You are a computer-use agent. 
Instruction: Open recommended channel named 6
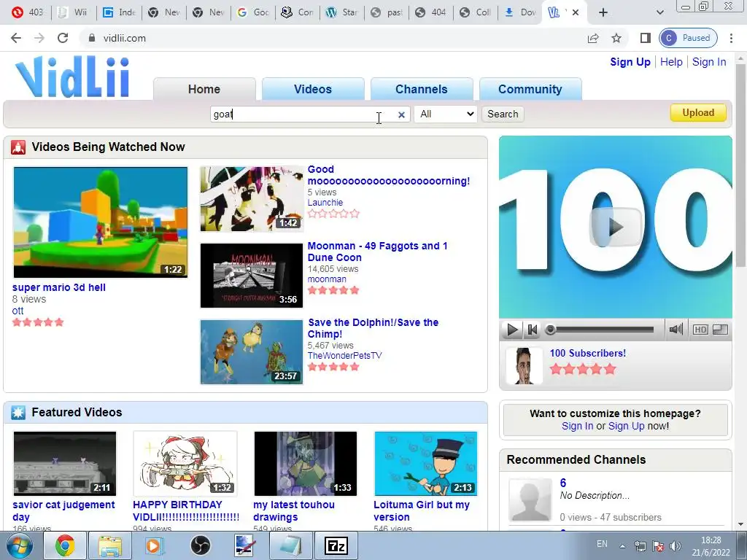pos(562,483)
